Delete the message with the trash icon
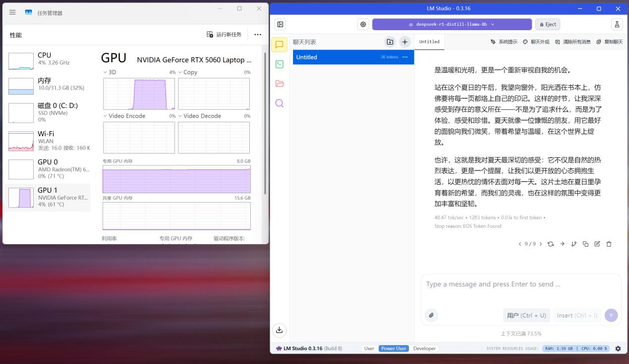The width and height of the screenshot is (629, 364). pos(609,244)
